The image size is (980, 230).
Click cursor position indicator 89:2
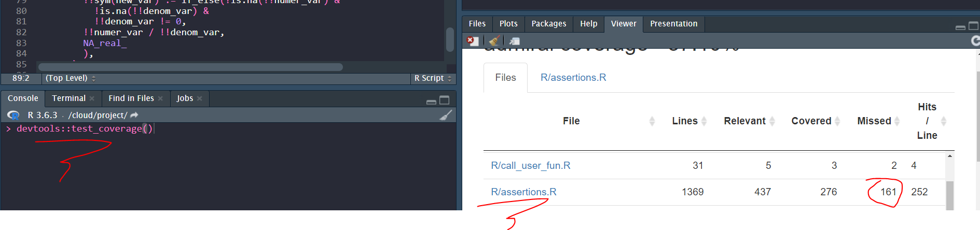21,78
